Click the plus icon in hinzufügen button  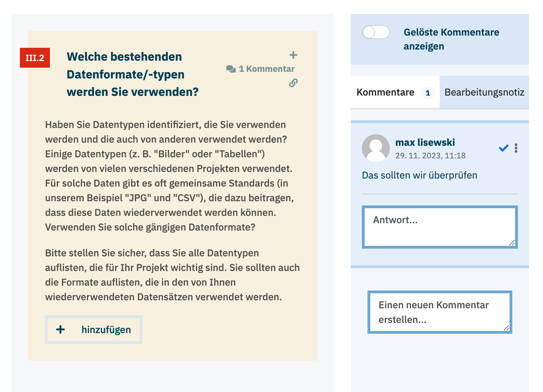[x=61, y=330]
